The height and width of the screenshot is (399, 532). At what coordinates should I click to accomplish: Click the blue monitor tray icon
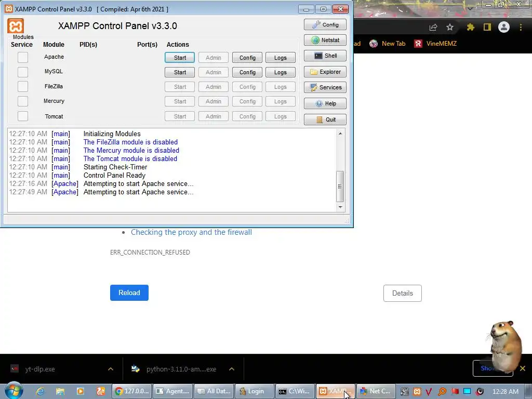tap(467, 392)
